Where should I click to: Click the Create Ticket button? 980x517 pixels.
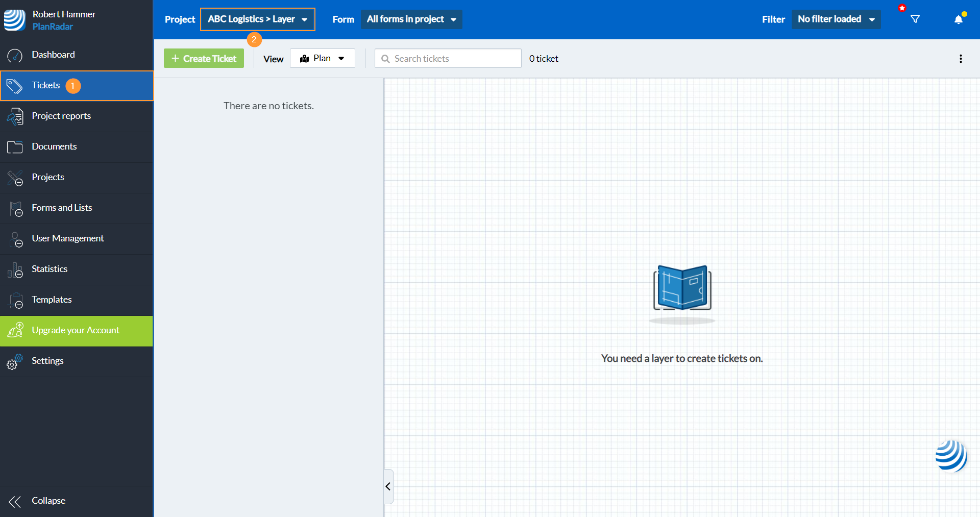coord(204,59)
